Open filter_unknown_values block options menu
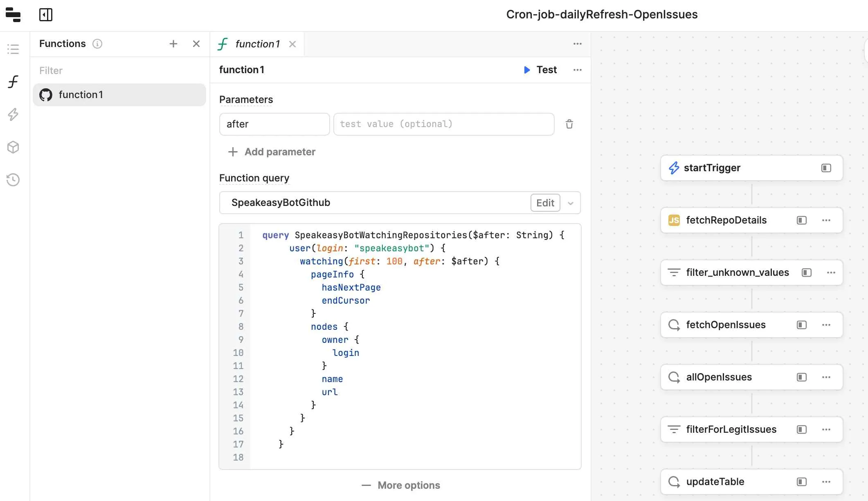The width and height of the screenshot is (868, 501). 831,273
